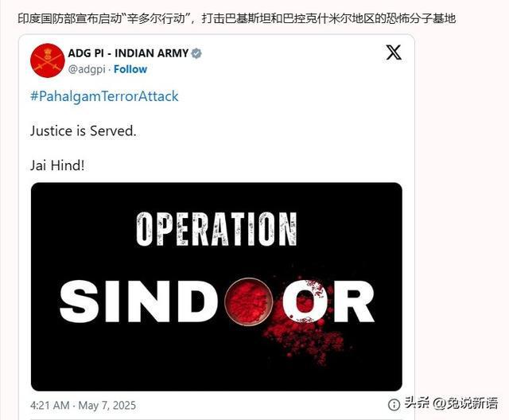Screen dimensions: 509x420
Task: Open the #PahalgamTerrorAttack hashtag
Action: tap(104, 96)
